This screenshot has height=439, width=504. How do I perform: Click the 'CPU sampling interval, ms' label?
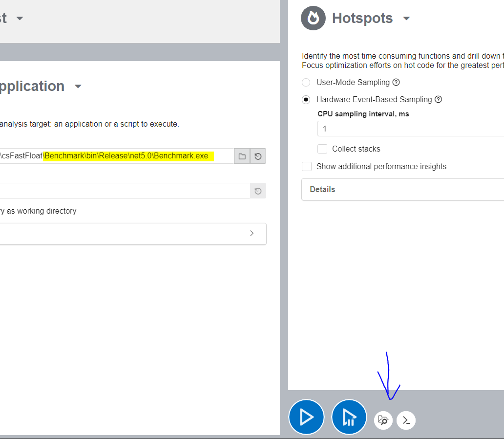[363, 114]
